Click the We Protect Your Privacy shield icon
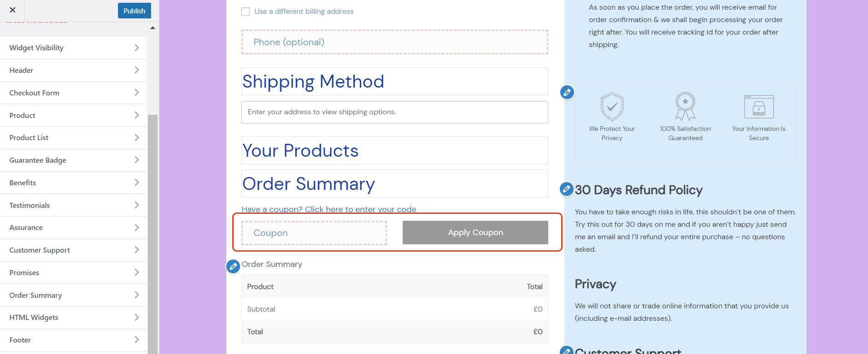Screen dimensions: 868x354 coord(612,106)
